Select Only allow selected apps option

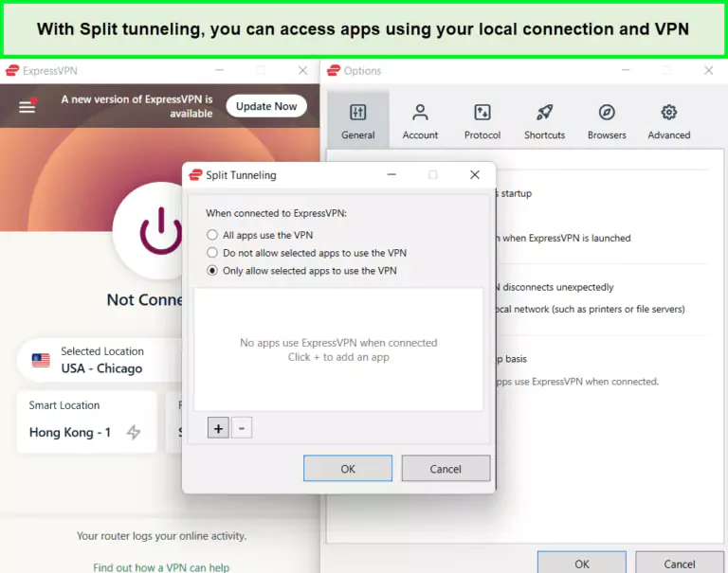click(x=301, y=271)
